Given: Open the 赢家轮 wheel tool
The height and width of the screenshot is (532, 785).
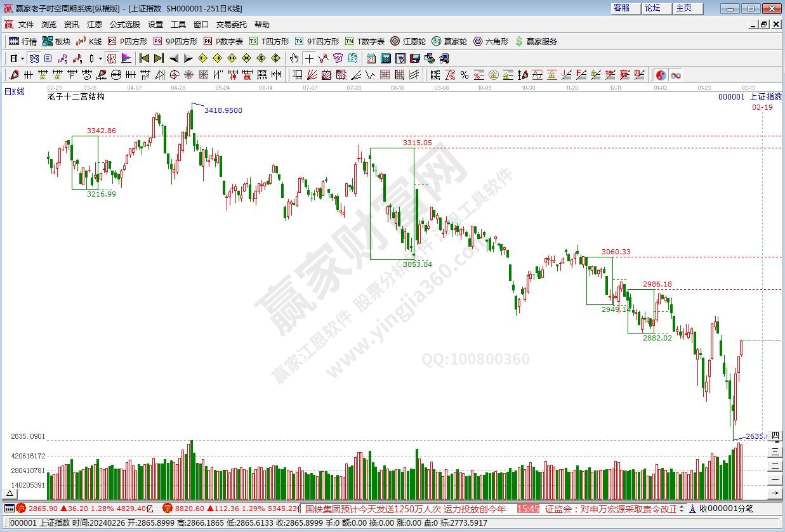Looking at the screenshot, I should (x=449, y=41).
